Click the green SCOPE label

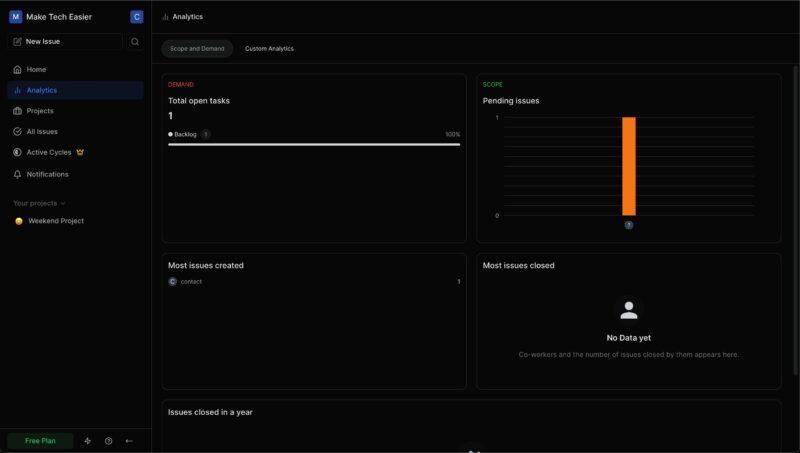492,85
